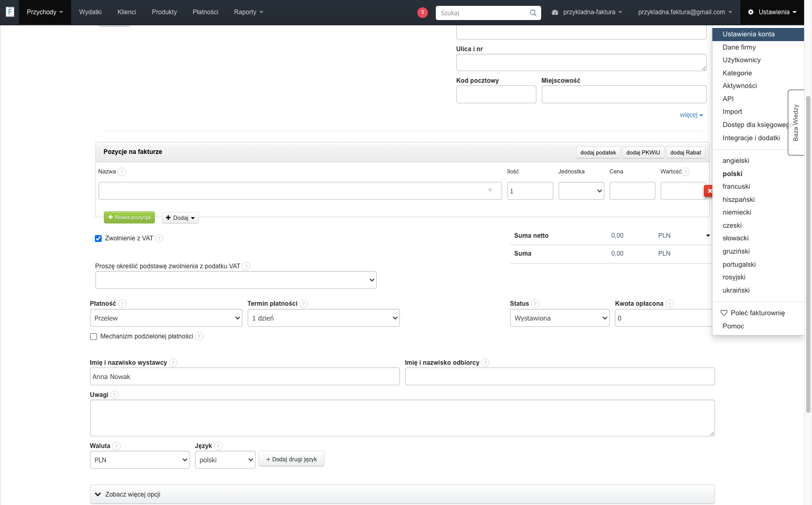
Task: Open the help tooltip next to Nazwa
Action: click(122, 172)
